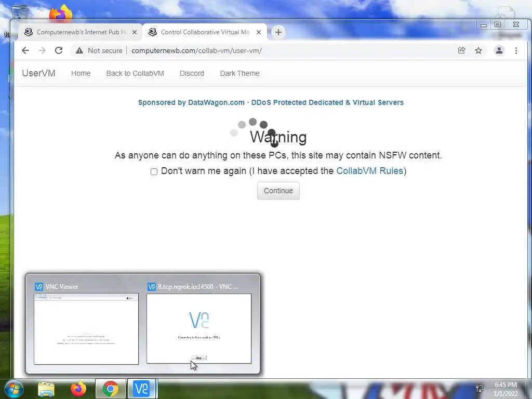
Task: Reload the current page
Action: pos(59,50)
